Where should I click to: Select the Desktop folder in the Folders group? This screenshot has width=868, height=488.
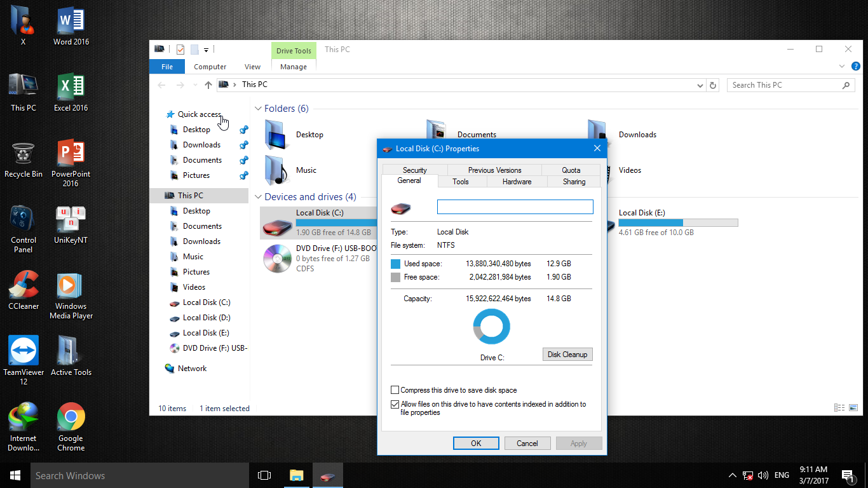pyautogui.click(x=294, y=135)
